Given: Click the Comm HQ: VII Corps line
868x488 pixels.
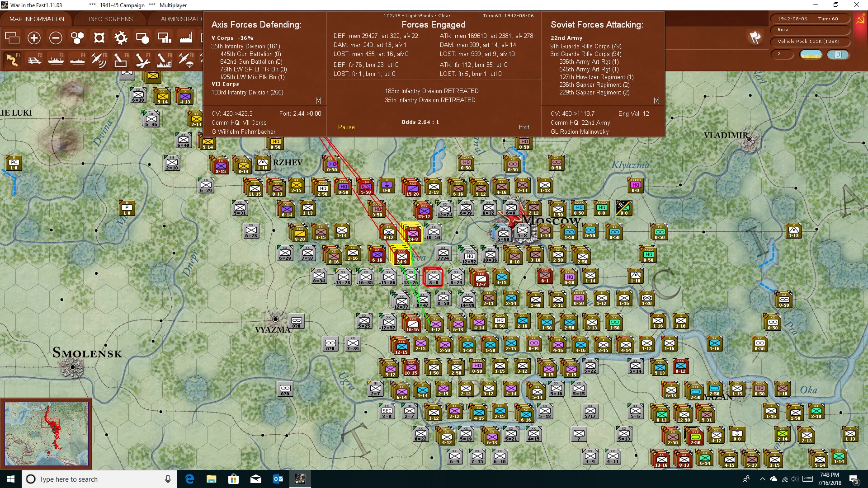Looking at the screenshot, I should tap(239, 122).
